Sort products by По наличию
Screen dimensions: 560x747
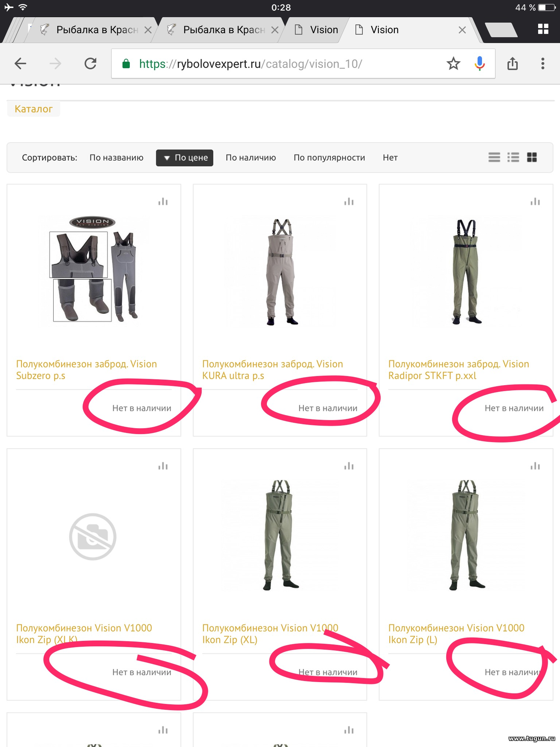pos(251,158)
